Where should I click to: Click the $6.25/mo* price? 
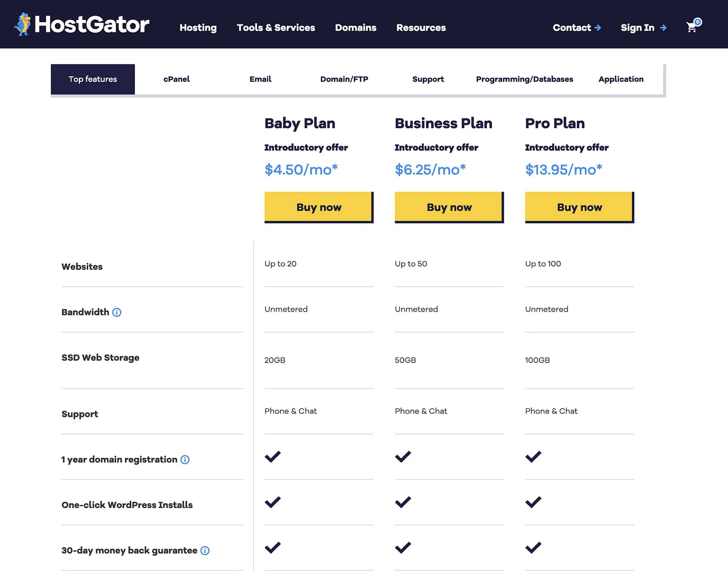(x=430, y=169)
